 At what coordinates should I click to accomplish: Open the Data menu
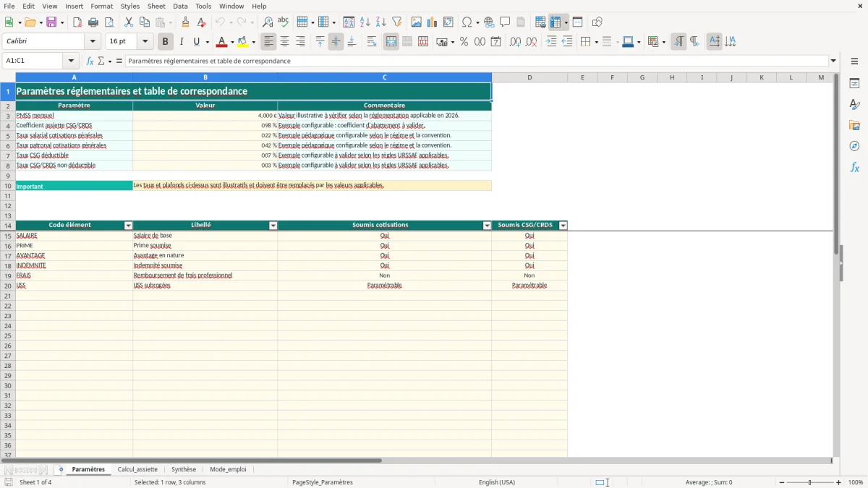(x=180, y=6)
